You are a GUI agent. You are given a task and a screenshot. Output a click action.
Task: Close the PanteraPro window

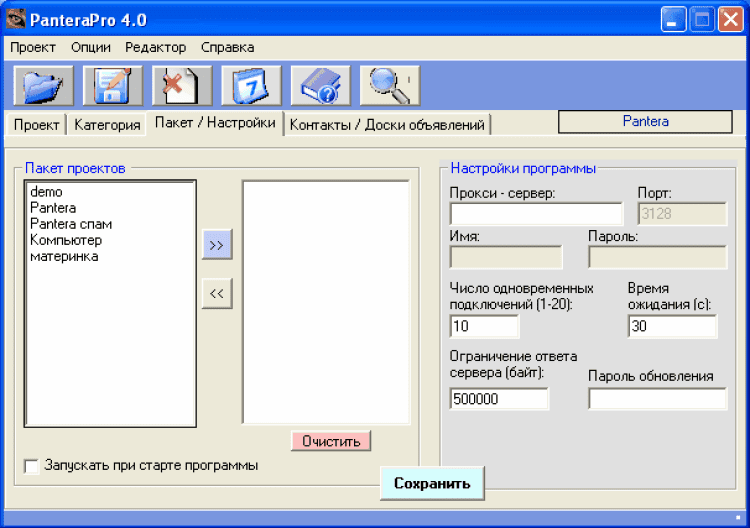click(x=731, y=20)
